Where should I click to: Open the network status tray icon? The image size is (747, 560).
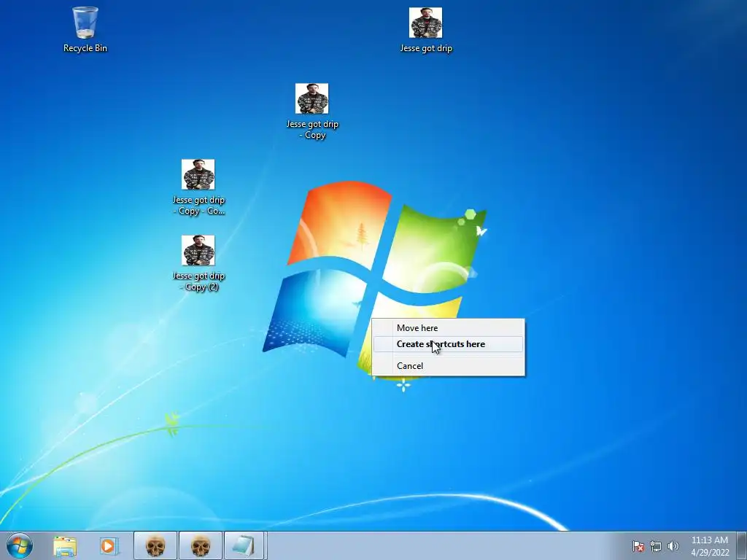656,546
